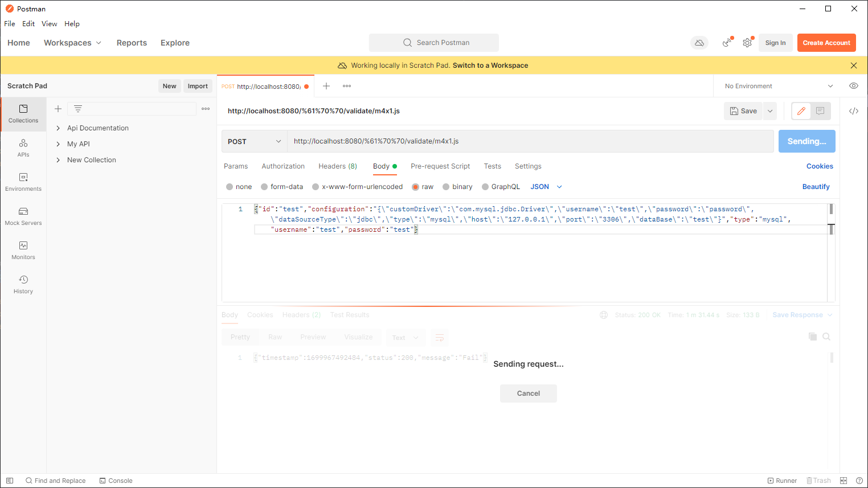Click the pencil edit mode icon
Viewport: 868px width, 488px height.
tap(801, 111)
